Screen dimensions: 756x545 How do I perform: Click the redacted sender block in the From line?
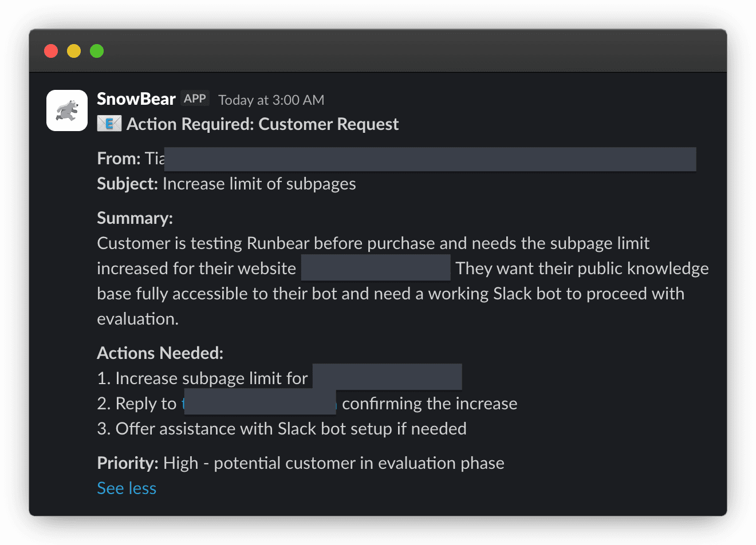[430, 159]
